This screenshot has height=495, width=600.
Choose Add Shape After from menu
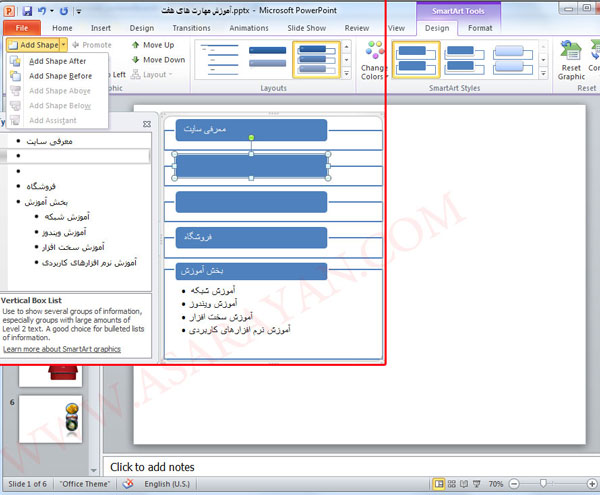(x=57, y=61)
